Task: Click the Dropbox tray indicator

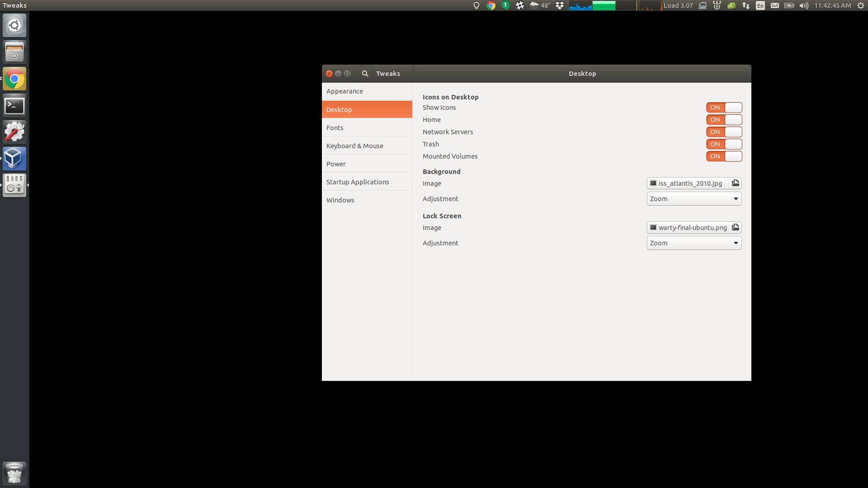Action: click(x=560, y=5)
